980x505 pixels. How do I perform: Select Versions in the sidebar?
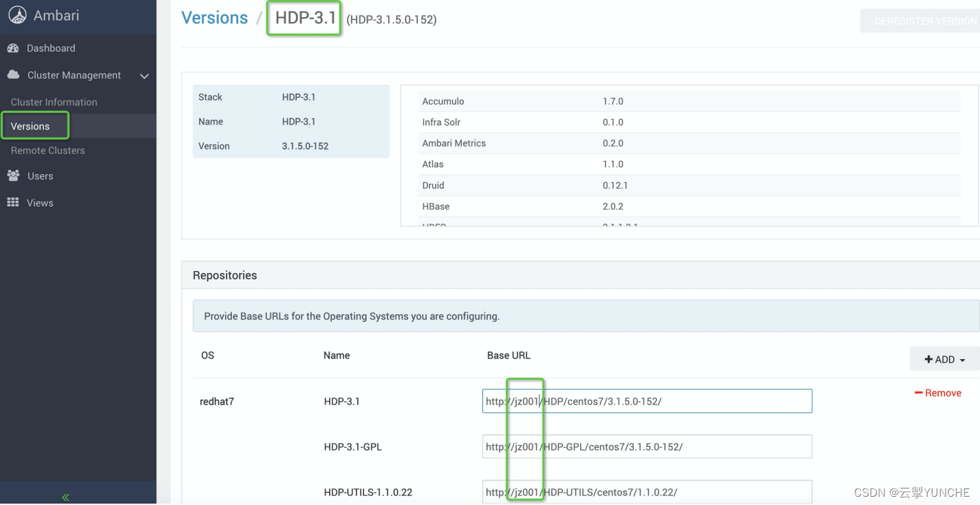30,126
